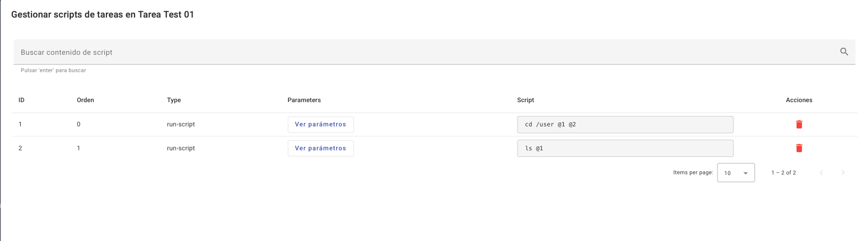Select the run-script type cell in row 1
This screenshot has width=868, height=241.
pyautogui.click(x=181, y=124)
